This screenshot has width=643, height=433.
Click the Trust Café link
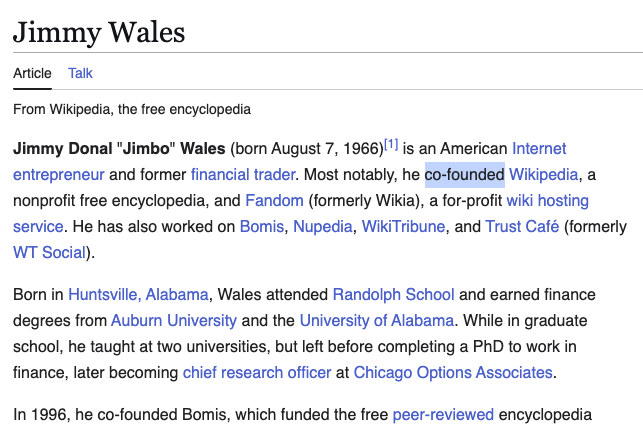pos(522,226)
